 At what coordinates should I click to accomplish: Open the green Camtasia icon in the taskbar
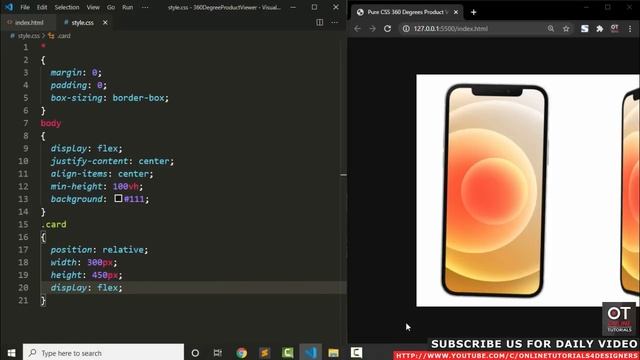[x=287, y=353]
